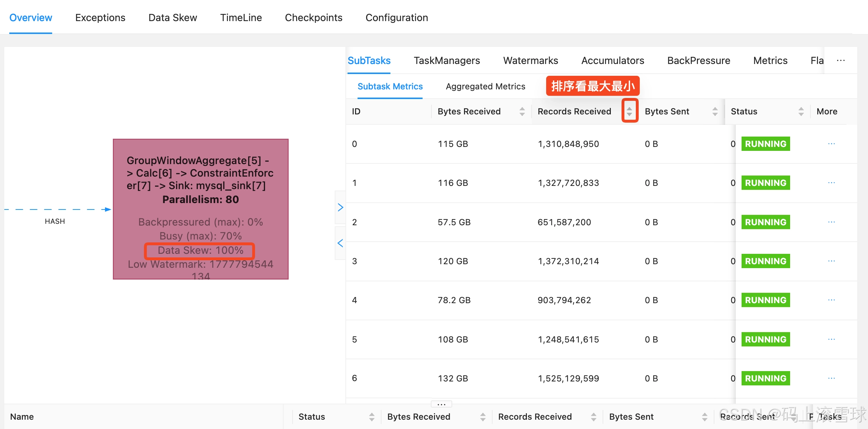Screen dimensions: 868x429
Task: Click records value 1,327,720,833
Action: point(568,183)
